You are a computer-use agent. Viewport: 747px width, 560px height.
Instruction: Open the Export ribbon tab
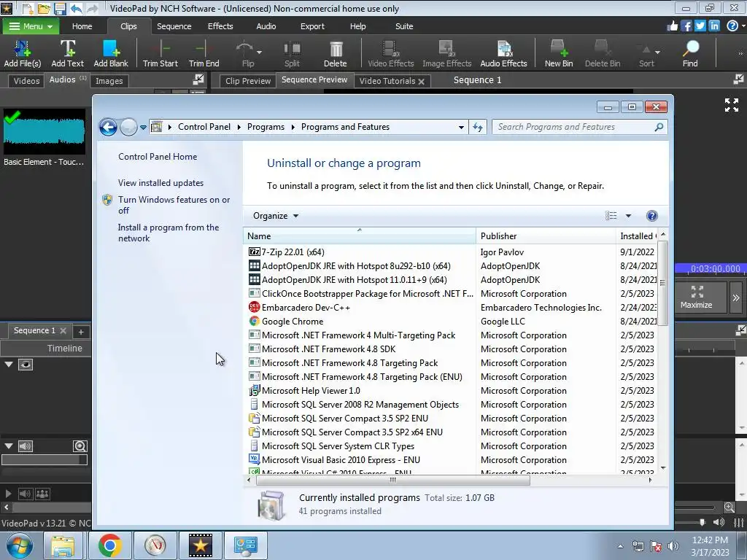click(x=312, y=26)
